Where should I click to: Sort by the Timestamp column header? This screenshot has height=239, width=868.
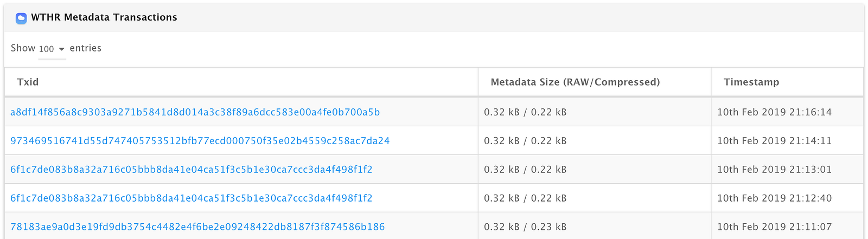751,82
